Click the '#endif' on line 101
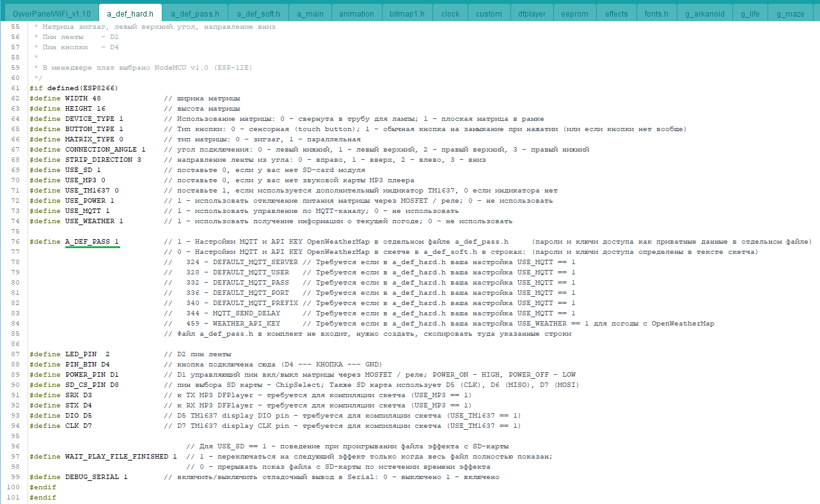Viewport: 820px width, 504px height. [43, 498]
